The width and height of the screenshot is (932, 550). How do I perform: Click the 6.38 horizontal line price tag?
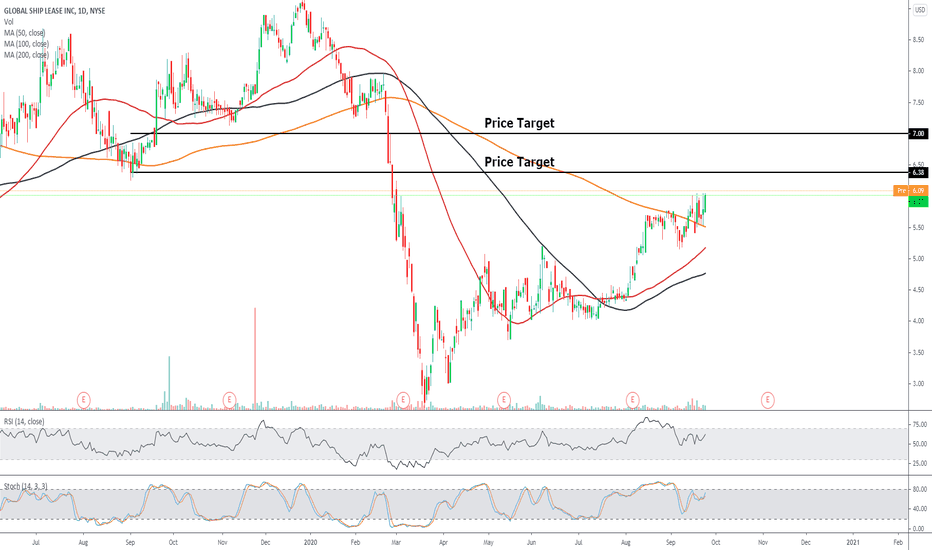tap(918, 172)
